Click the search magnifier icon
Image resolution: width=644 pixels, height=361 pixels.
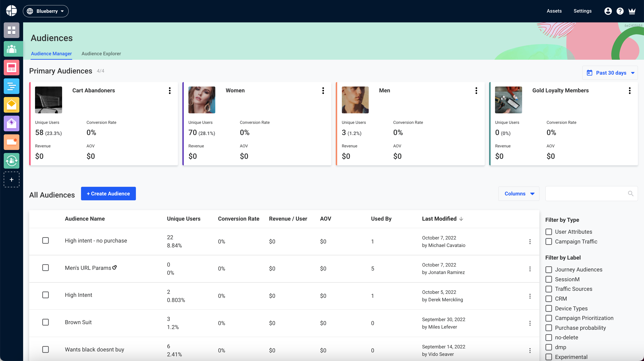[630, 194]
